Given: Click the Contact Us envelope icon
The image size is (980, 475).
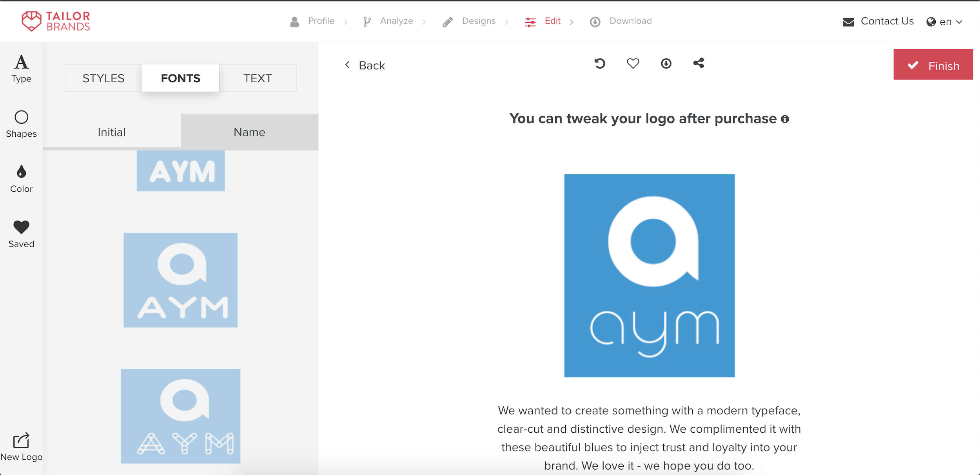Looking at the screenshot, I should (848, 22).
